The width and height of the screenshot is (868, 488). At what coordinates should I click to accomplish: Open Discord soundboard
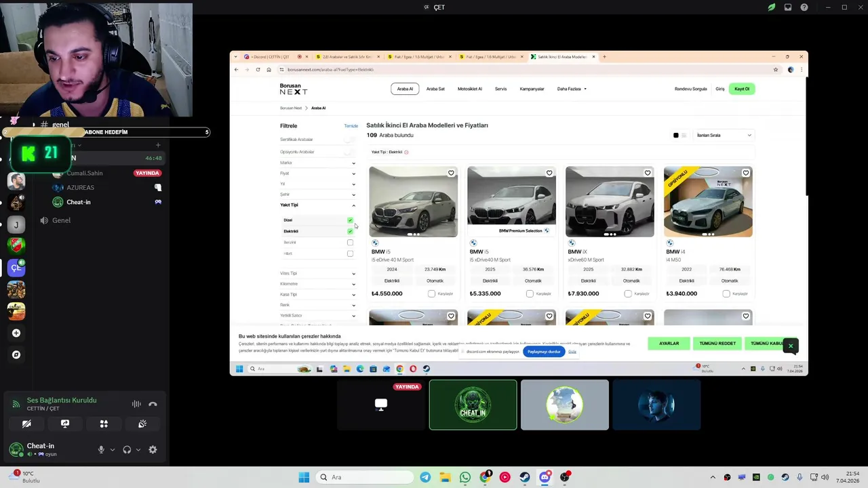point(142,424)
